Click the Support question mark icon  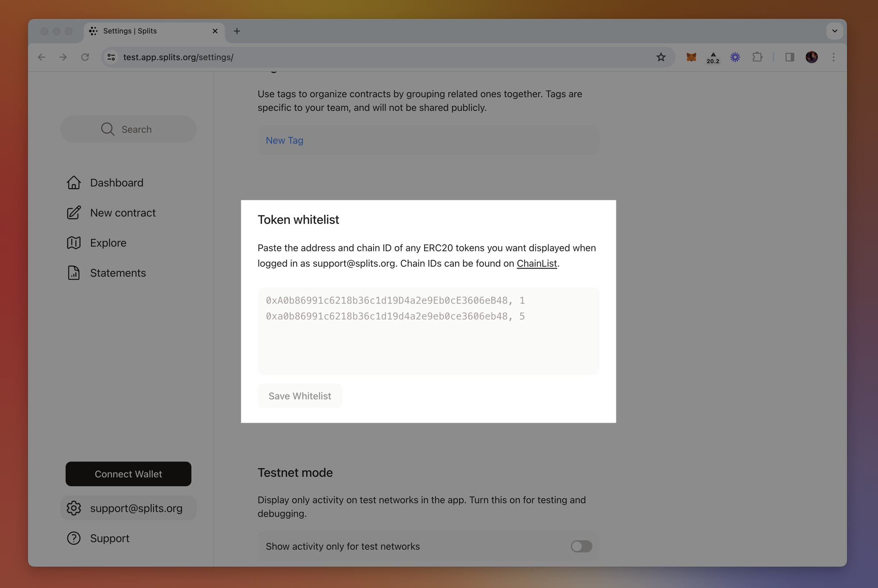[x=74, y=538]
